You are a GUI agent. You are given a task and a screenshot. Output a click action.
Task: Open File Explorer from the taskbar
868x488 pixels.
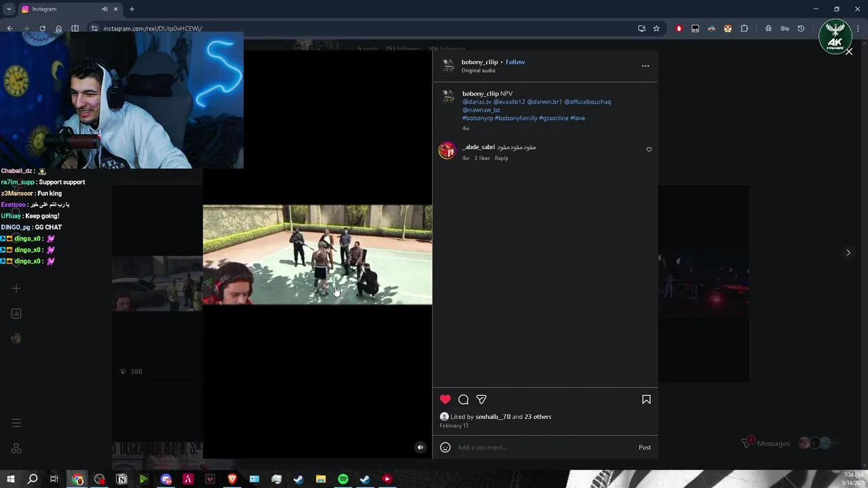coord(321,479)
